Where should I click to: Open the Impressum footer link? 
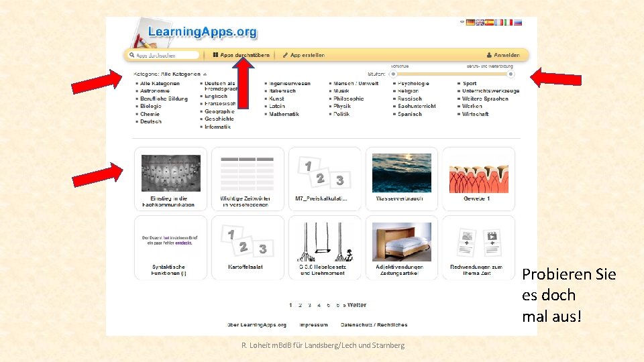point(314,324)
